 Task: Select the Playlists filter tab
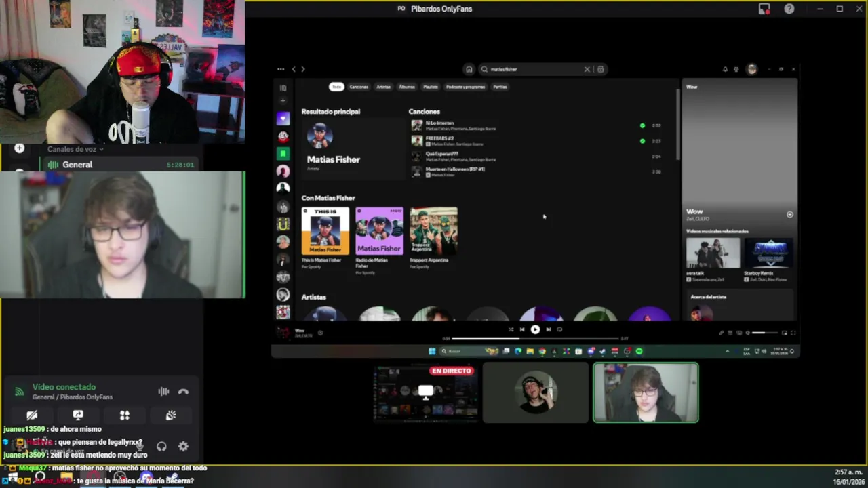tap(431, 87)
